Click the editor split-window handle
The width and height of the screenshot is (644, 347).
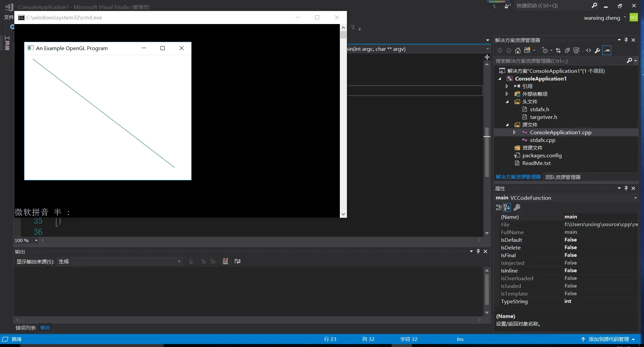(487, 57)
